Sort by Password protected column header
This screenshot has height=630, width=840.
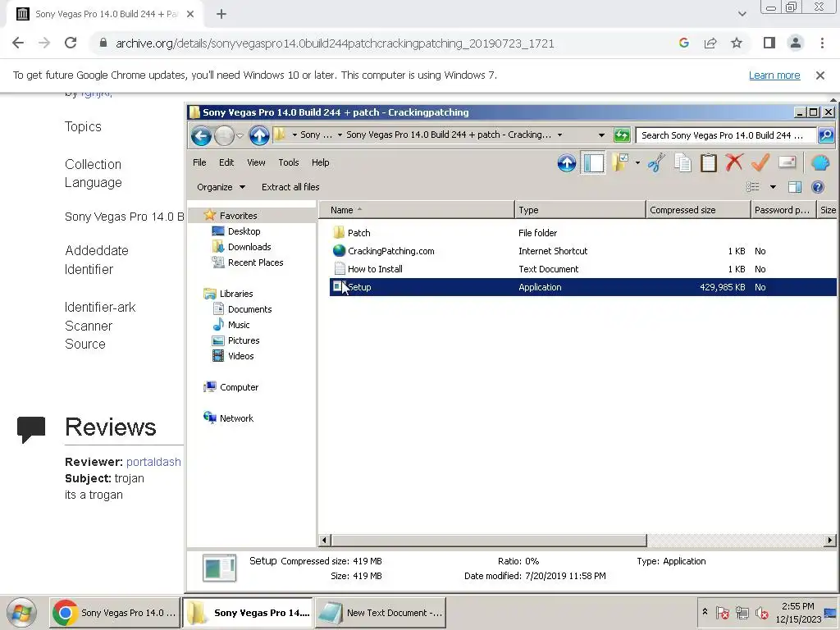point(783,210)
